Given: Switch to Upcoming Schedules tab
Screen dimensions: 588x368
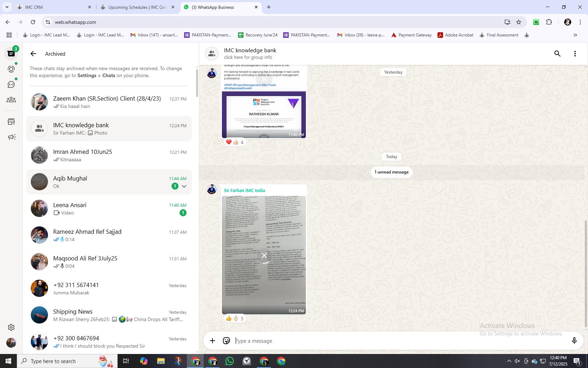Looking at the screenshot, I should 137,7.
